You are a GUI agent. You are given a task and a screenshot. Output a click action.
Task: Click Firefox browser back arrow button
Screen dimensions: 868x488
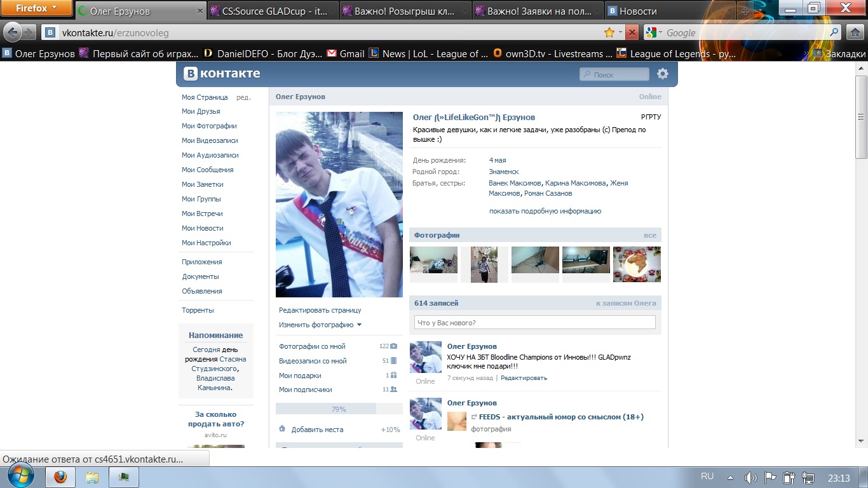pos(13,32)
